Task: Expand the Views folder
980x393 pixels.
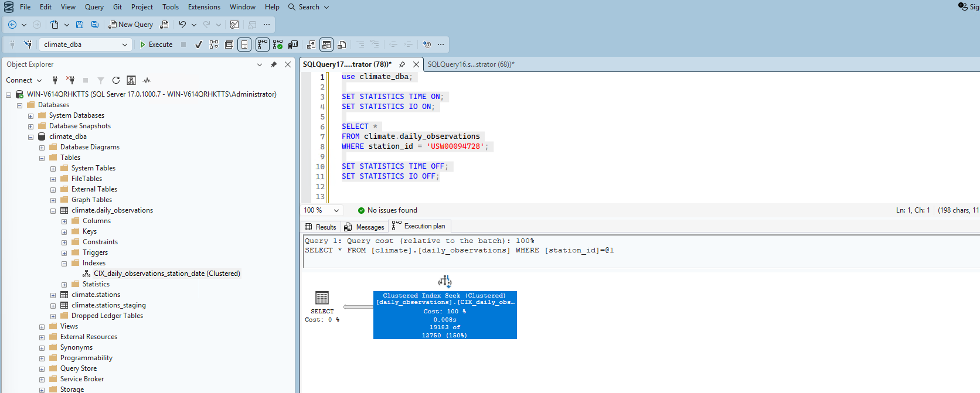Action: (42, 326)
